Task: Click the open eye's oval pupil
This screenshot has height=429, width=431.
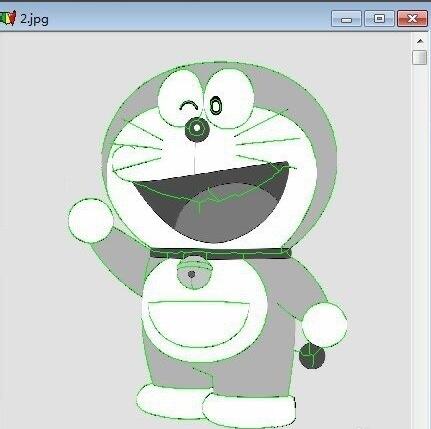Action: [216, 105]
